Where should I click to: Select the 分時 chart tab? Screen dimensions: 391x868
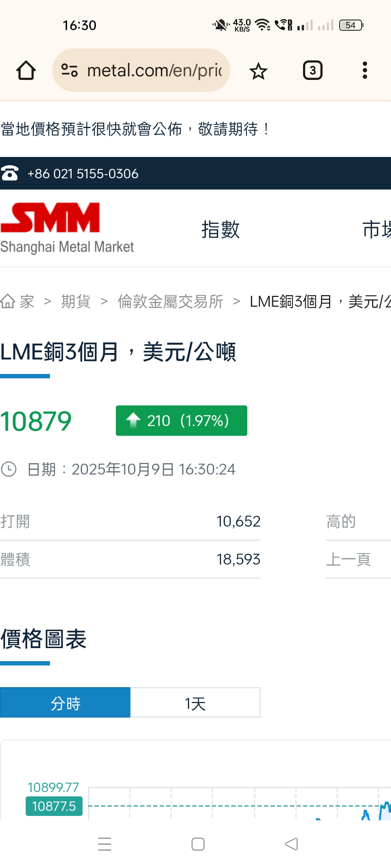pyautogui.click(x=65, y=702)
